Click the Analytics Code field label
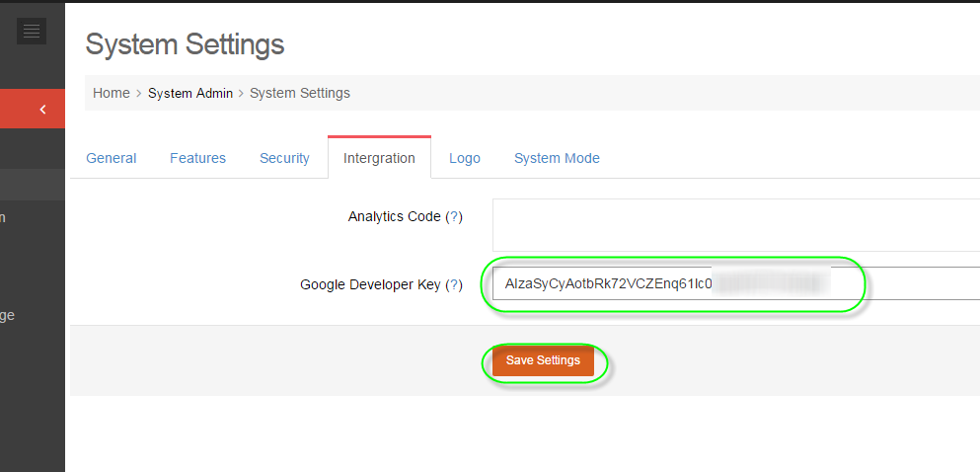The image size is (980, 472). tap(394, 216)
